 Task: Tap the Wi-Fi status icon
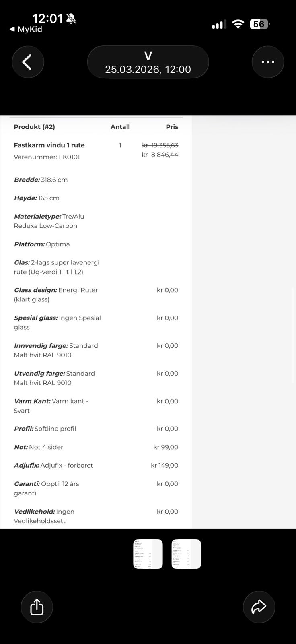click(x=238, y=24)
